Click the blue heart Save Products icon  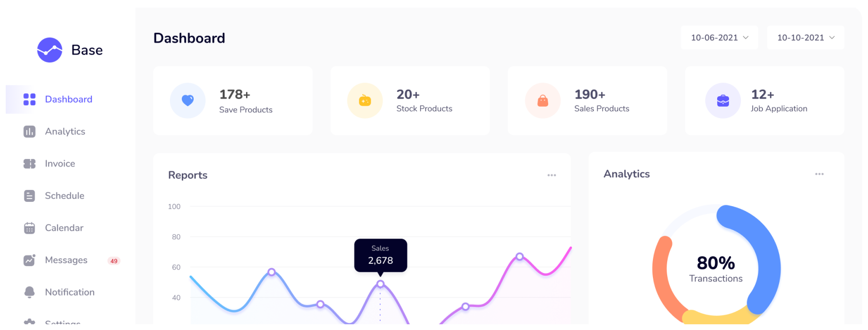188,100
